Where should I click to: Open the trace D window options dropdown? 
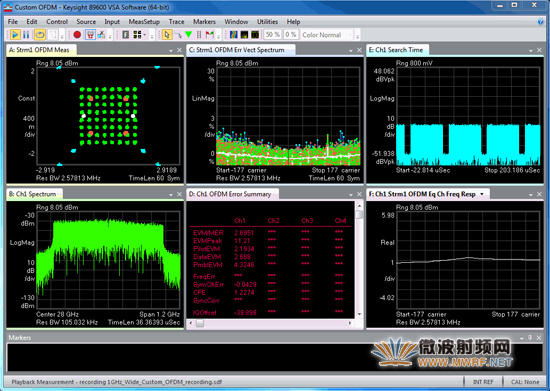point(351,195)
